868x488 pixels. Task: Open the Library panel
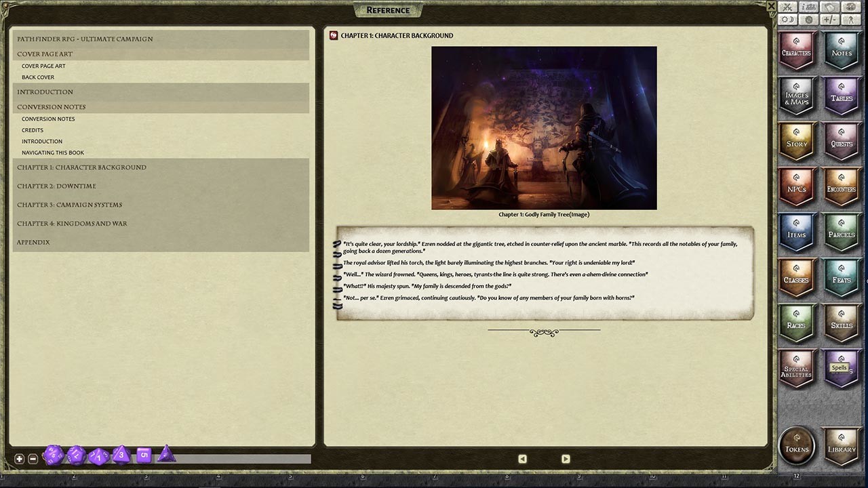(x=841, y=447)
